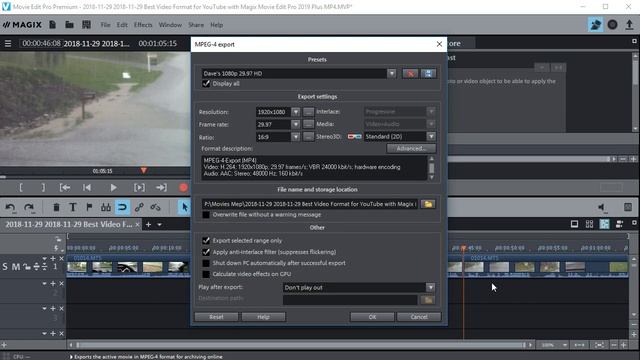Screen dimensions: 640x360
Task: Click the highlighted blue icon at top right
Action: point(595,25)
